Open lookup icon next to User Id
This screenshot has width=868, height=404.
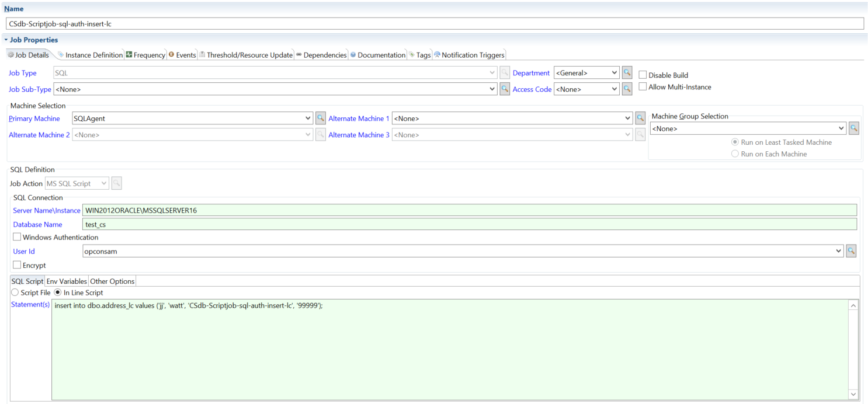[x=852, y=251]
